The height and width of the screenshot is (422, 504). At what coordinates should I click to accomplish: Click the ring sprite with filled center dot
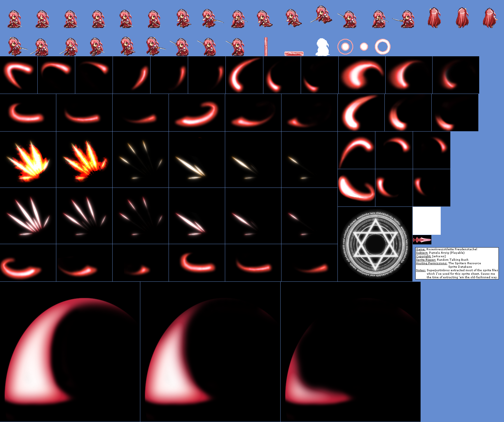345,47
